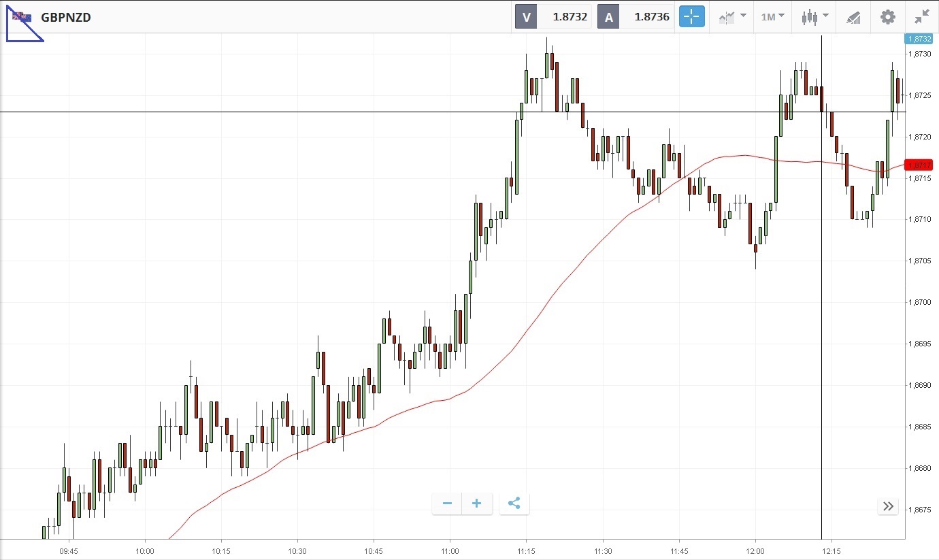Zoom in chart with plus button
939x560 pixels.
(x=477, y=504)
